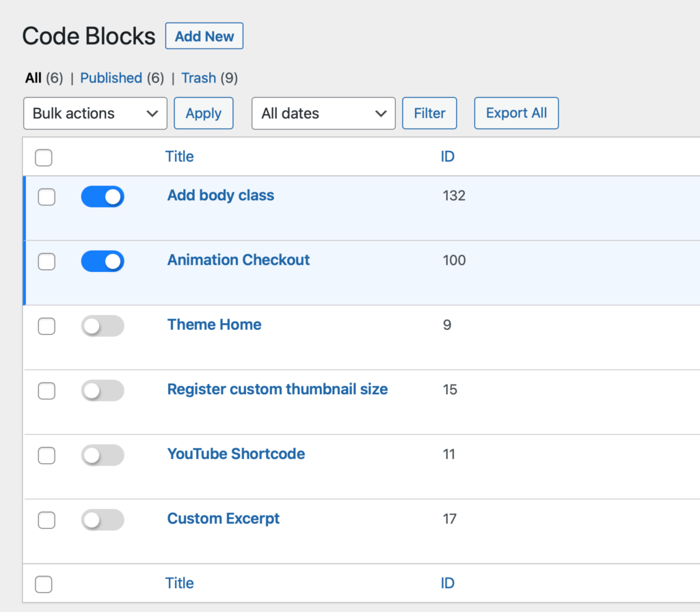Select the Theme Home row checkbox

click(46, 326)
